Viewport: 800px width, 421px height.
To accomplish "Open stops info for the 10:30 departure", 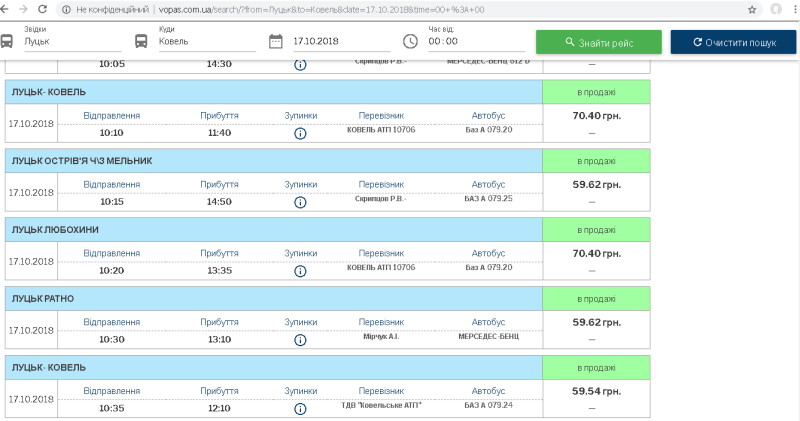I will tap(300, 339).
